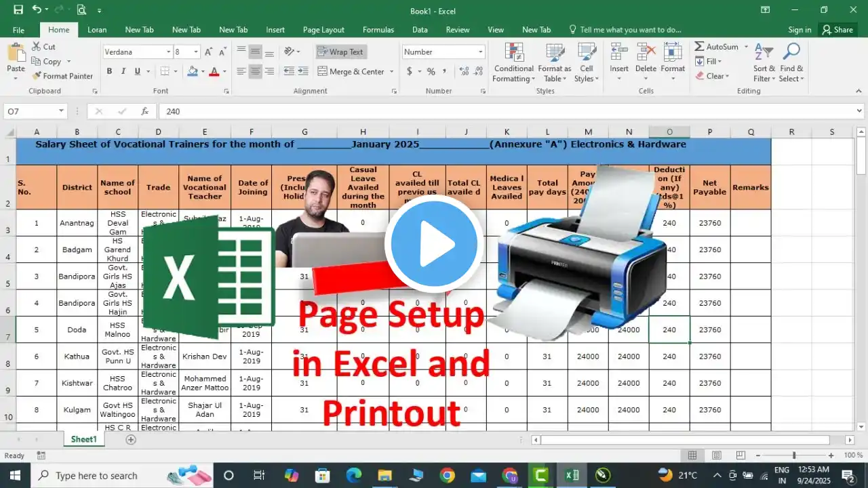Viewport: 868px width, 488px height.
Task: Decrease indent of cell contents
Action: (x=289, y=71)
